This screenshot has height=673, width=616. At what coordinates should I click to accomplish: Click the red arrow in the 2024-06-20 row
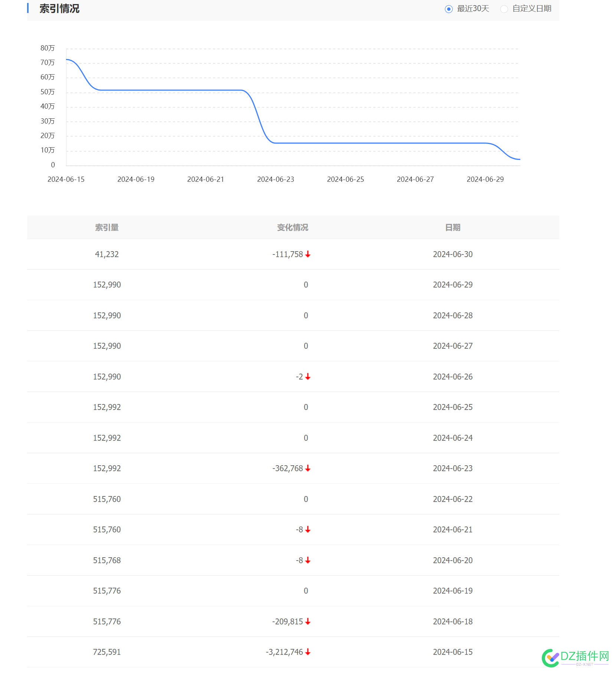pos(308,560)
